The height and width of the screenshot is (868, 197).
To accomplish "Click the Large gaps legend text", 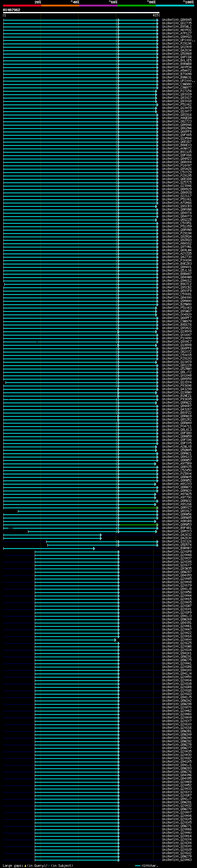I will [38, 866].
